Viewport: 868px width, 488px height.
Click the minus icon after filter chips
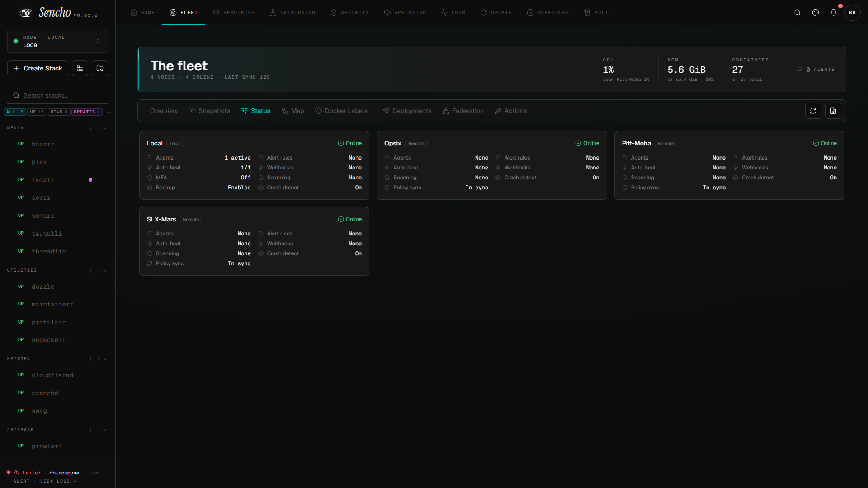[x=109, y=112]
